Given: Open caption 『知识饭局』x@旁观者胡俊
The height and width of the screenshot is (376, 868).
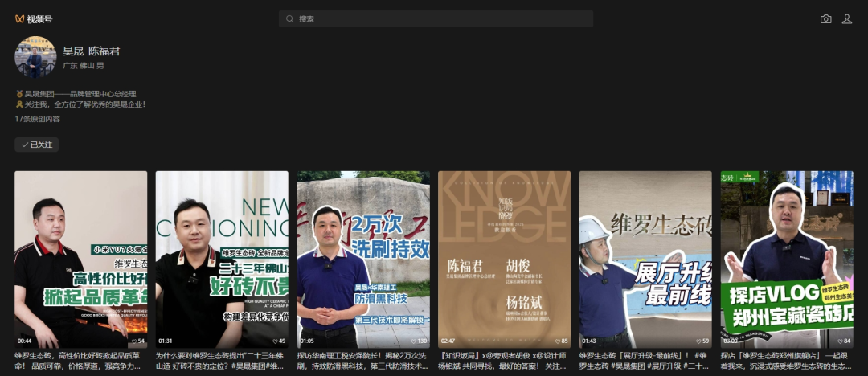Looking at the screenshot, I should tap(504, 361).
